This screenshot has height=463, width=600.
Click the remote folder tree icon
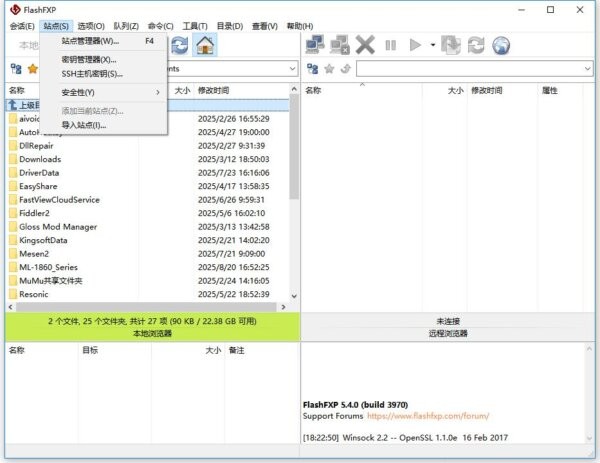coord(312,69)
